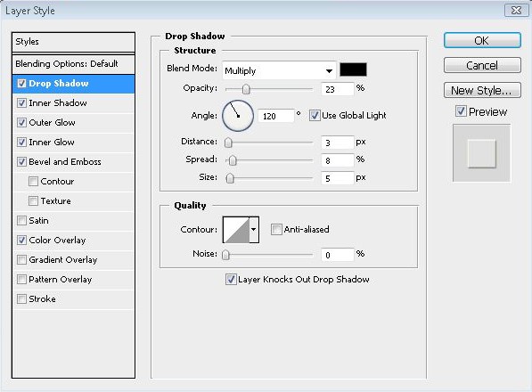Click the Opacity slider handle
Viewport: 532px width, 392px height.
pos(246,89)
